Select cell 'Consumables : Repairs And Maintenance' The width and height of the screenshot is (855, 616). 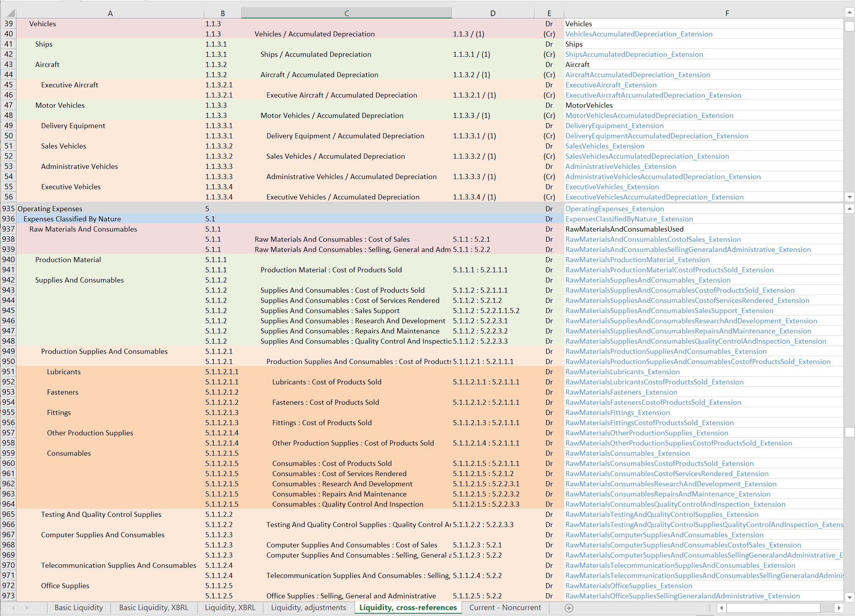click(x=346, y=494)
